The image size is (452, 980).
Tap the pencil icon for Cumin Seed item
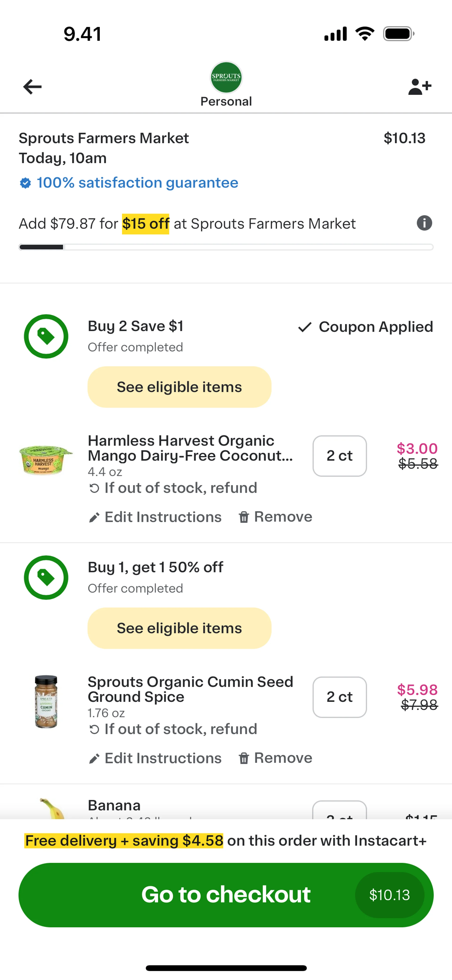tap(94, 758)
